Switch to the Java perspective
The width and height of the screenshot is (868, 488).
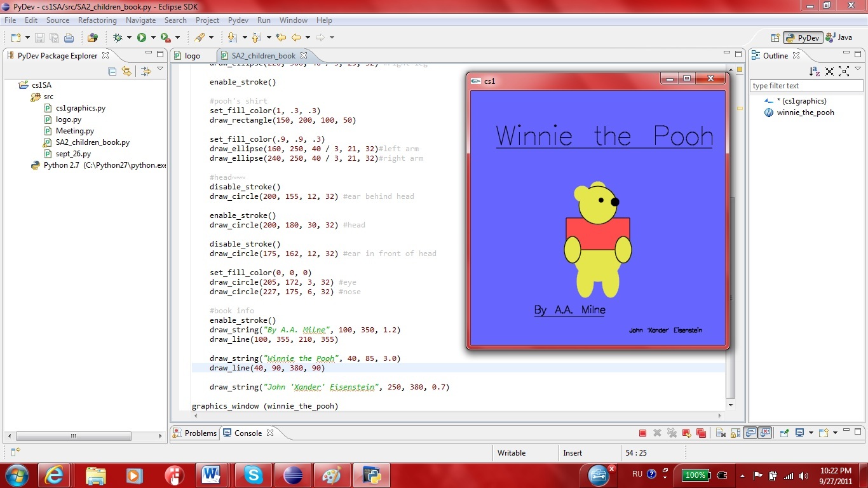839,37
